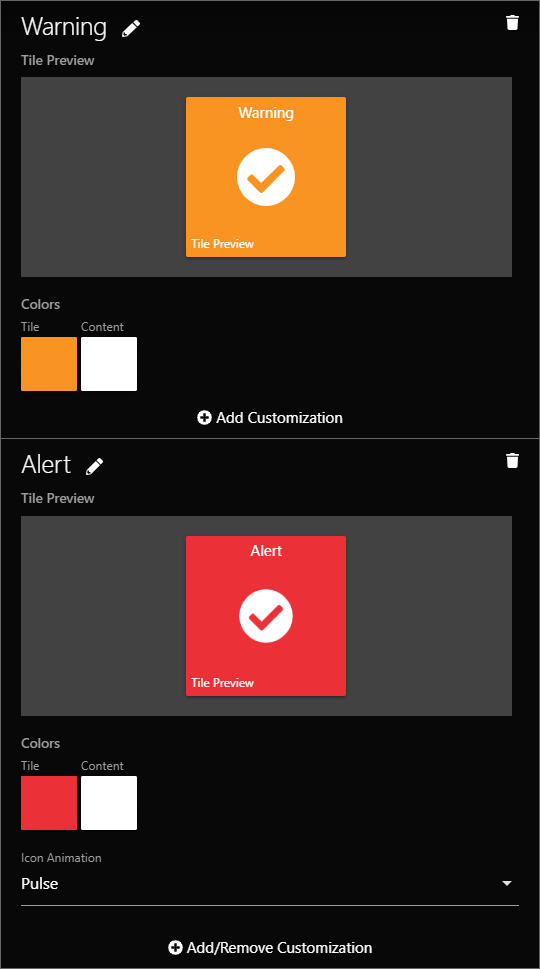
Task: Open Alert's white Content color swatch
Action: click(109, 803)
